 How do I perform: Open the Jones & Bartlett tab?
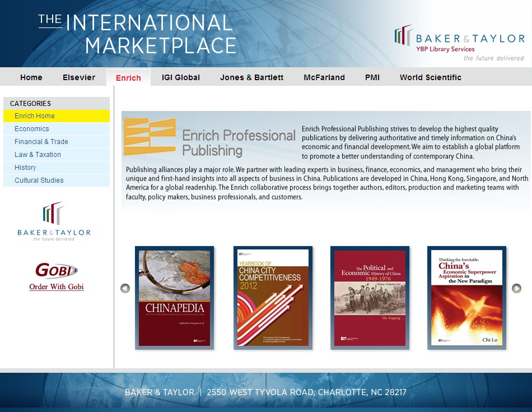pos(251,77)
